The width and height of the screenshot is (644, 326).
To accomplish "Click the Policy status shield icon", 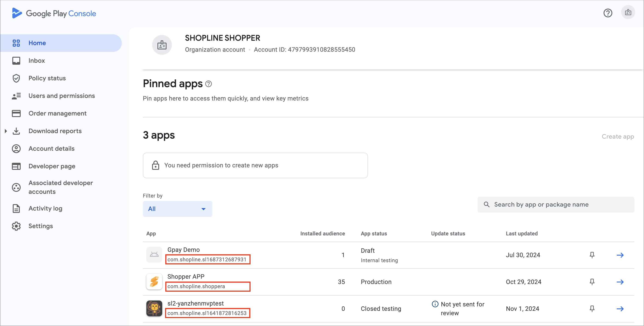I will (x=16, y=78).
